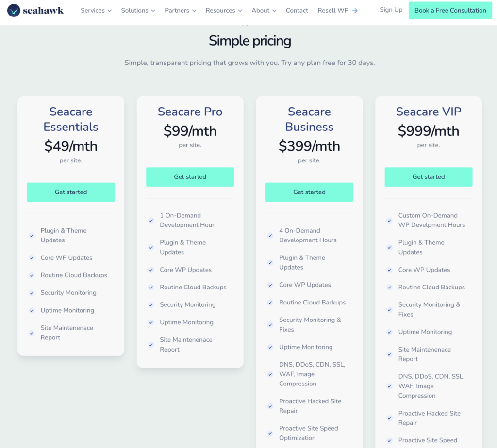Select the Seacare VIP plan heading
Image resolution: width=497 pixels, height=448 pixels.
(428, 112)
